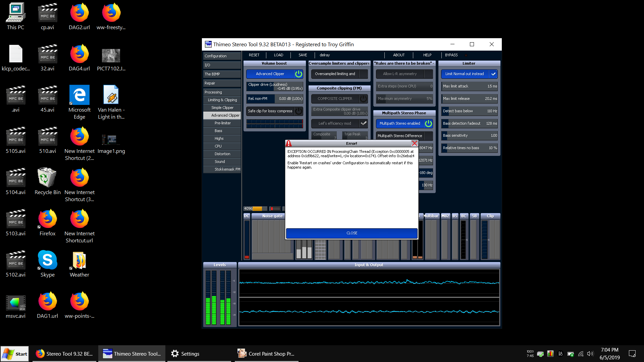Open 5105.avi desktop file

tap(16, 140)
